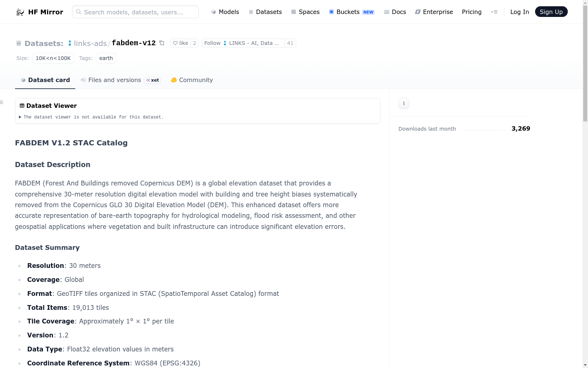Open the Pricing page
This screenshot has height=368, width=588.
[472, 12]
